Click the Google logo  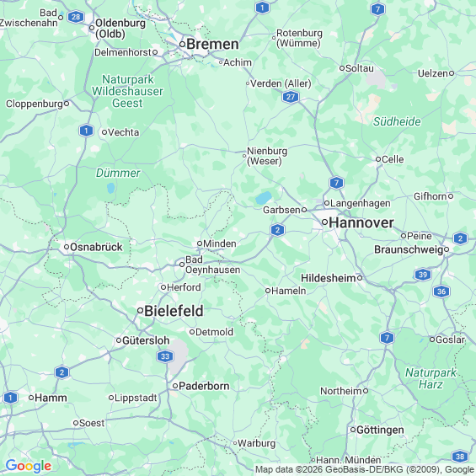pos(29,466)
